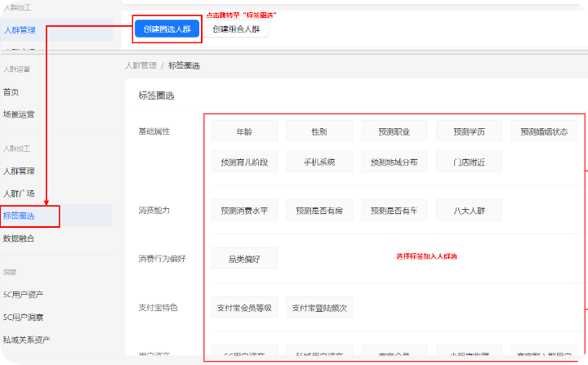
Task: Choose the 门店附近 tag
Action: click(469, 162)
